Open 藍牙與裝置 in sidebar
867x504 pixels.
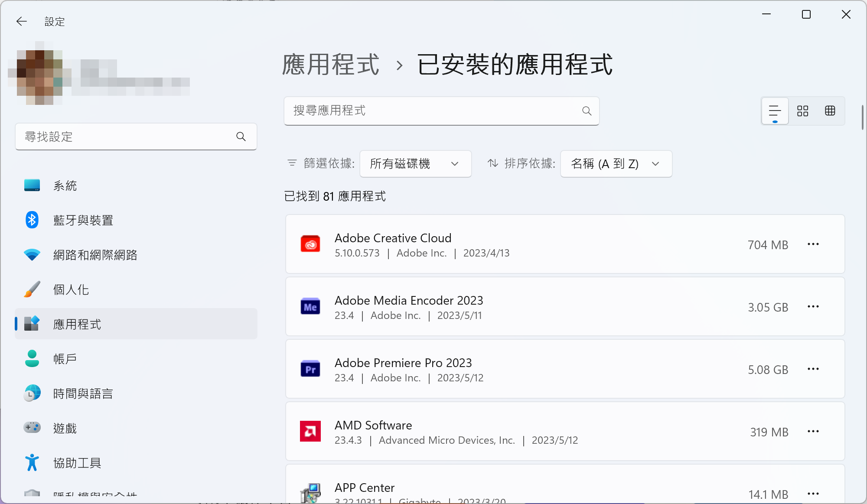point(83,220)
